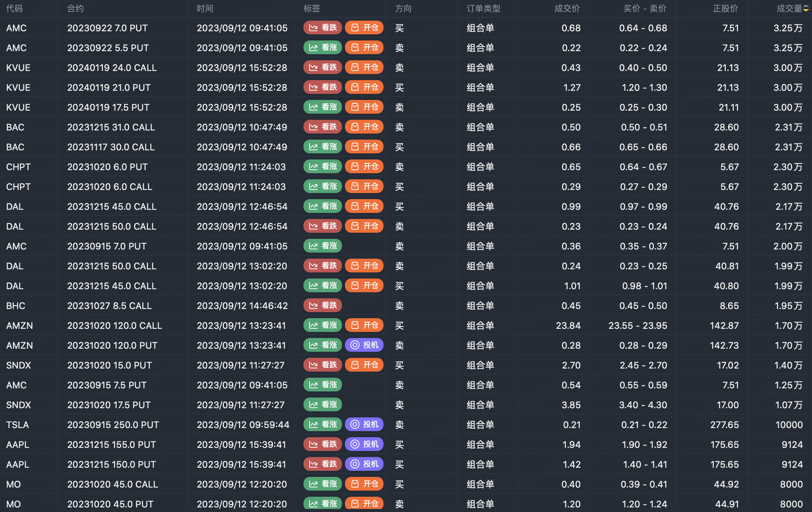Image resolution: width=812 pixels, height=512 pixels.
Task: Click the 投机 tag on AAPL 155.0 PUT row
Action: 364,444
